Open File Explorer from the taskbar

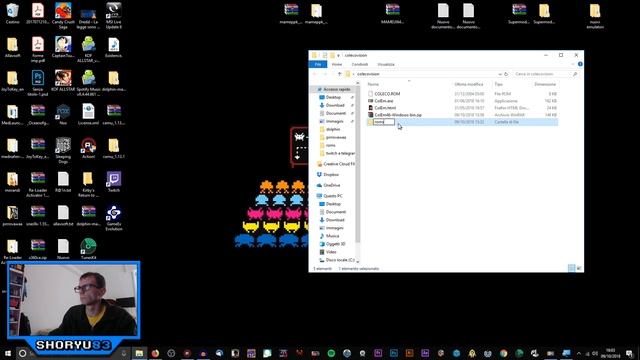tap(139, 353)
